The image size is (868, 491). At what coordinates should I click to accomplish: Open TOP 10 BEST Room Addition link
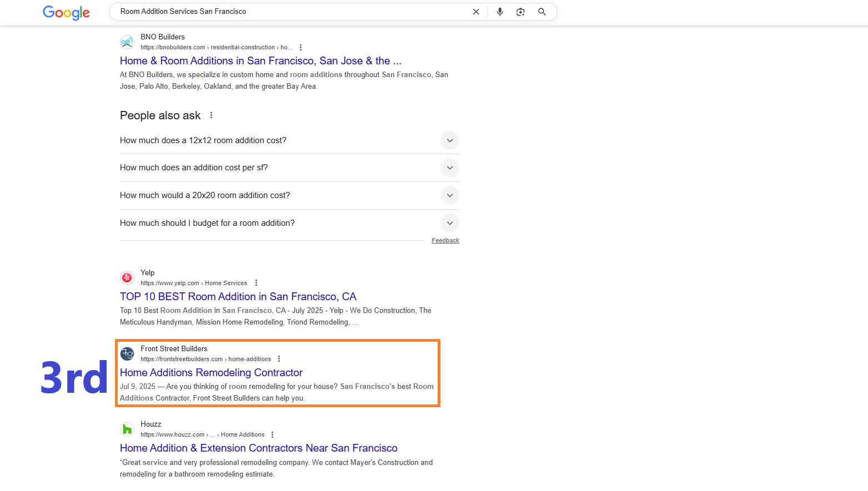[x=238, y=297]
